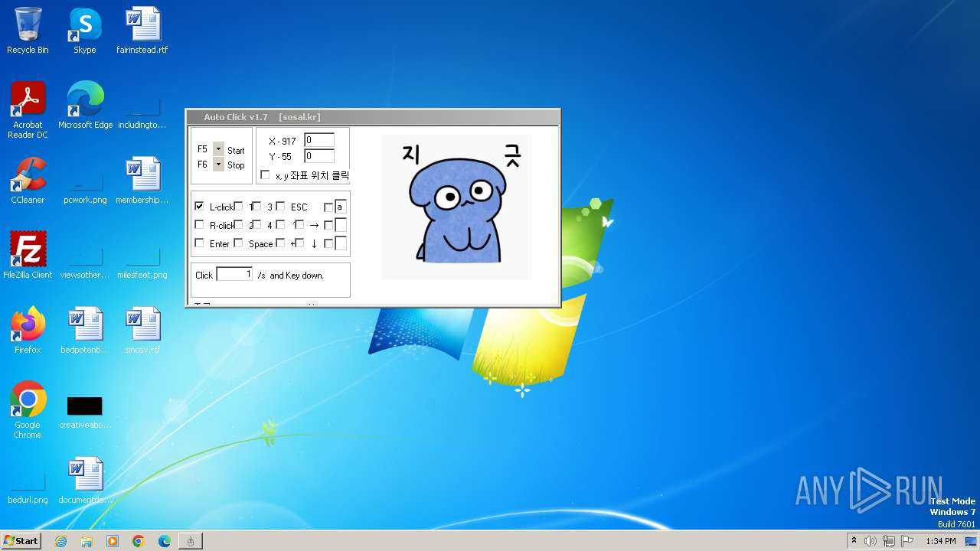Launch FileZilla Client shortcut
Screen dimensions: 980x551
click(x=28, y=256)
